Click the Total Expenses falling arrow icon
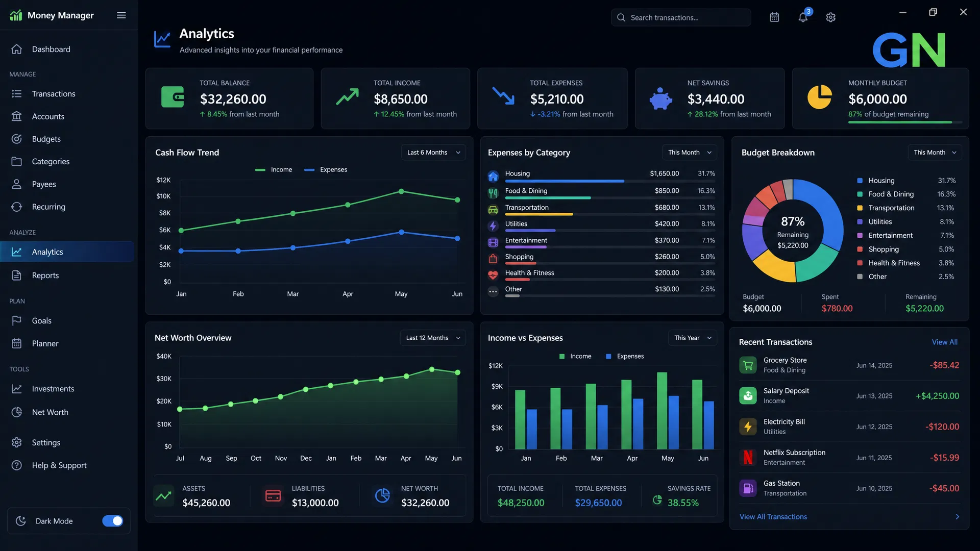 (503, 96)
